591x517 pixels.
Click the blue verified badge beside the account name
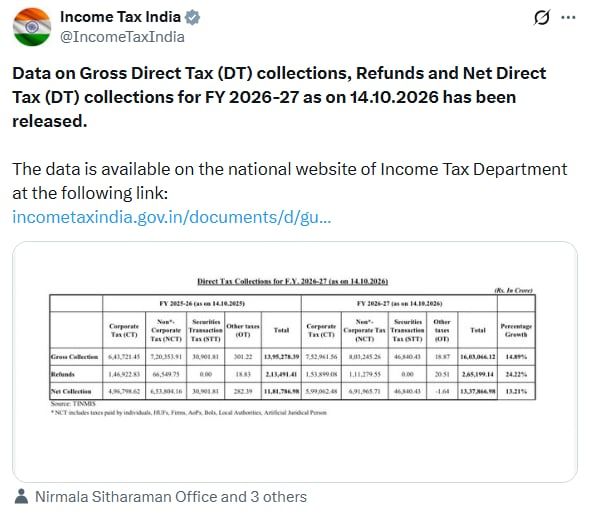pos(193,17)
